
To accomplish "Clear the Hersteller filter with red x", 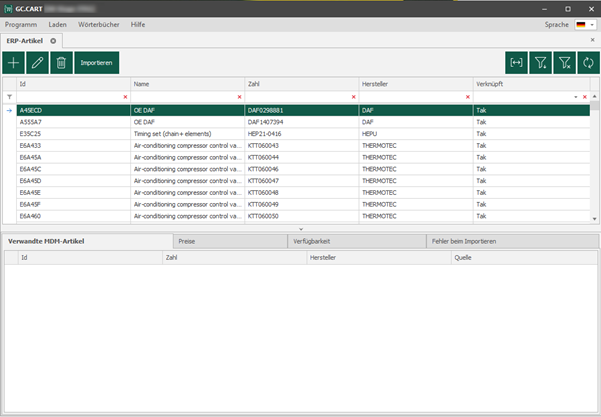I will 468,97.
